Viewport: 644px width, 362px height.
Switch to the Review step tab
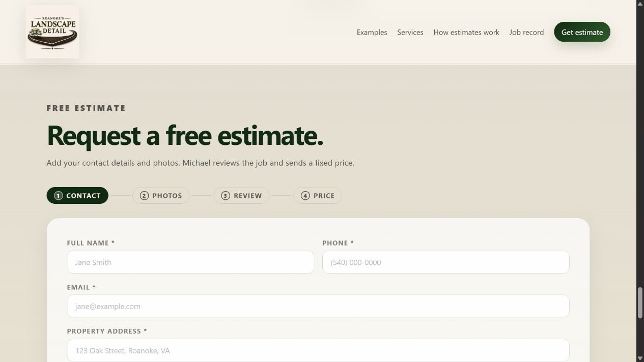point(241,196)
